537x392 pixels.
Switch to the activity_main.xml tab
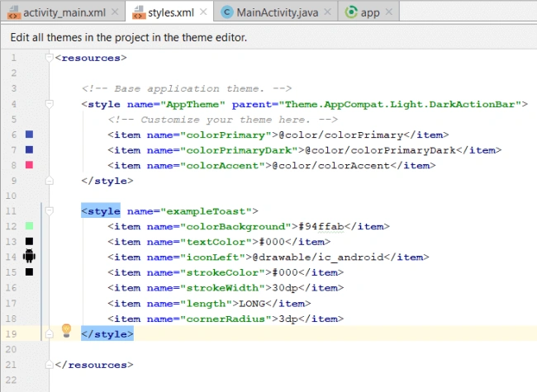64,12
